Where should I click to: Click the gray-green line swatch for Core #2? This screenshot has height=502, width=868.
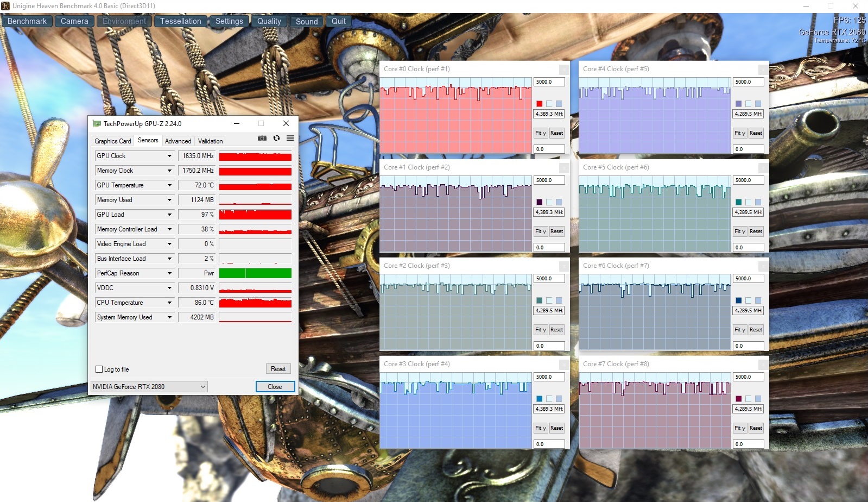540,300
